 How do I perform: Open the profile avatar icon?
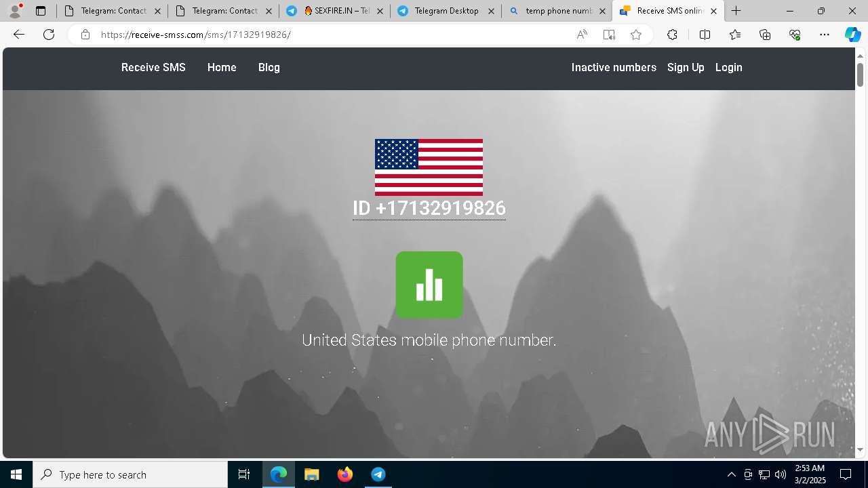14,11
